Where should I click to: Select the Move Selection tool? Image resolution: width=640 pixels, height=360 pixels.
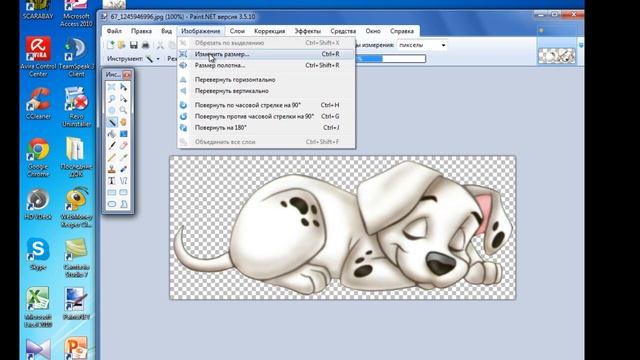click(x=123, y=99)
